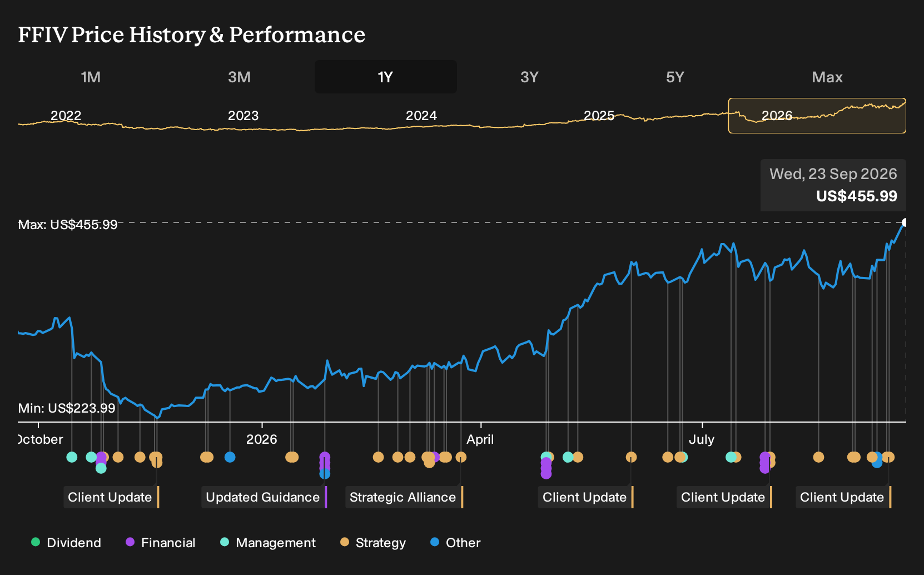Click the Min: US$223.99 label

(x=67, y=408)
